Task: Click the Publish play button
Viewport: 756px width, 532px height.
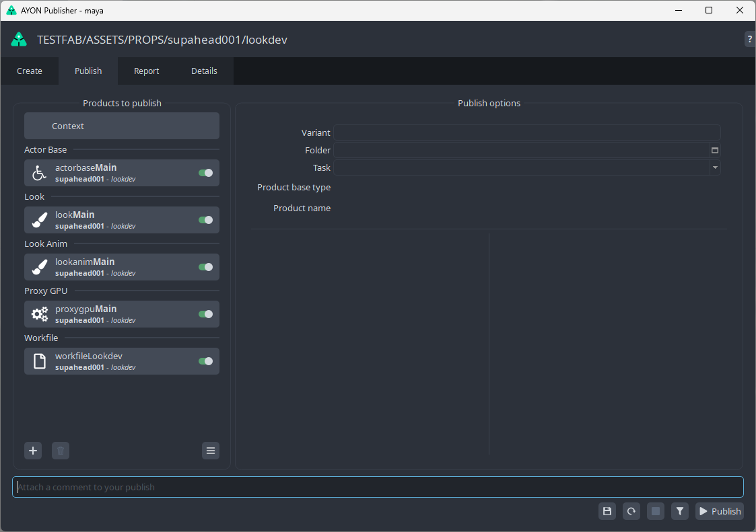Action: (x=720, y=511)
